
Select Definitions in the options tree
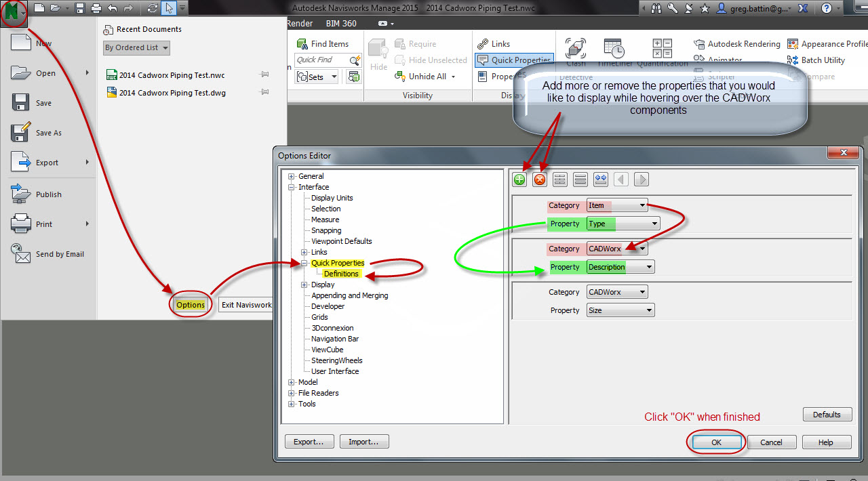340,274
